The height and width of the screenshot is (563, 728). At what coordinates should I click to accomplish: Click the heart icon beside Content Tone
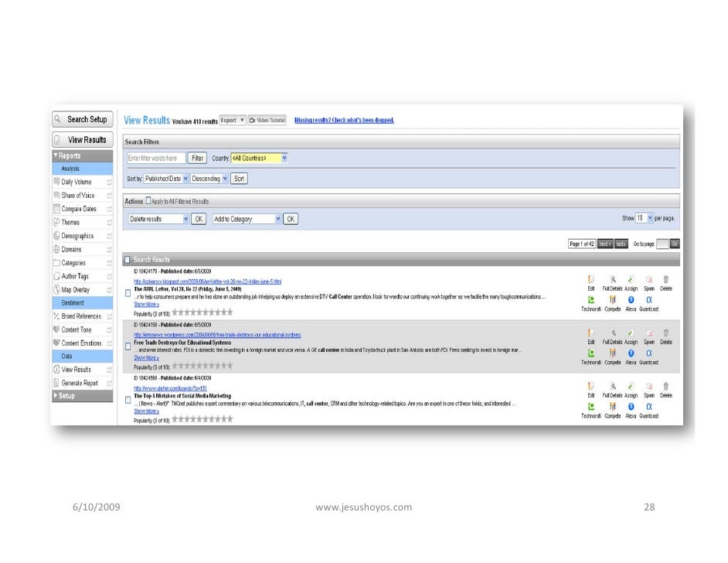point(56,329)
